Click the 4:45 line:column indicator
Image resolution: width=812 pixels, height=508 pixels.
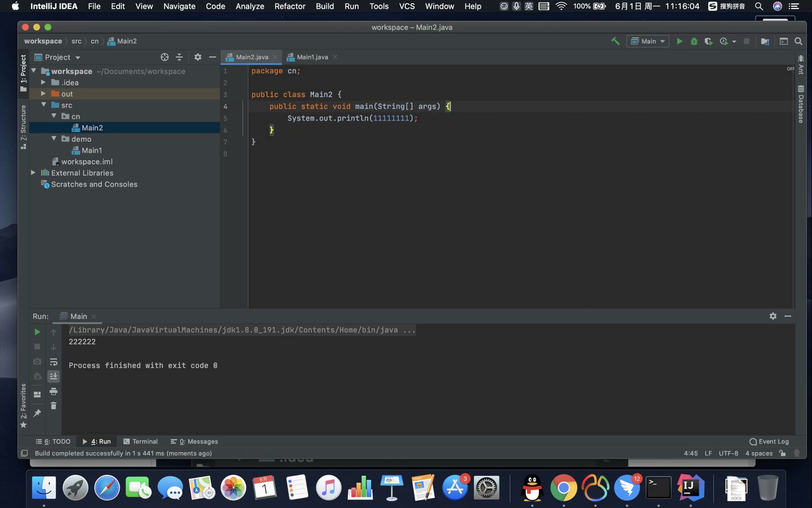coord(691,453)
